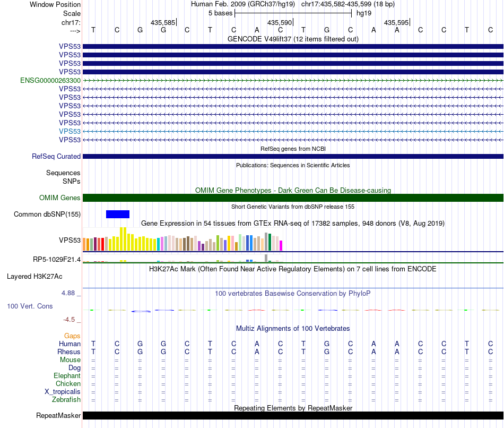Click the Rhesus species row label
Viewport: 504px width, 428px height.
[x=69, y=352]
